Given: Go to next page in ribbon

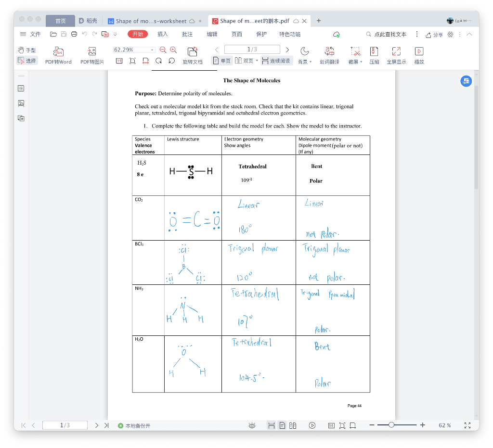Looking at the screenshot, I should point(287,50).
